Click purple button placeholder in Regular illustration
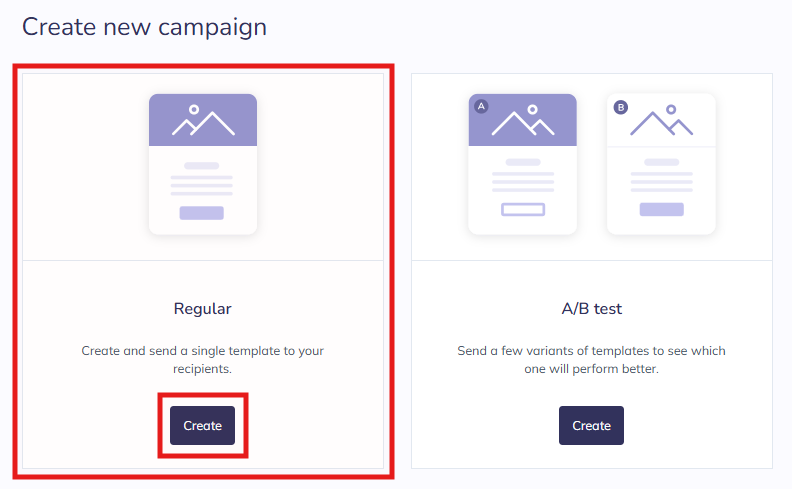The height and width of the screenshot is (489, 792). click(202, 212)
